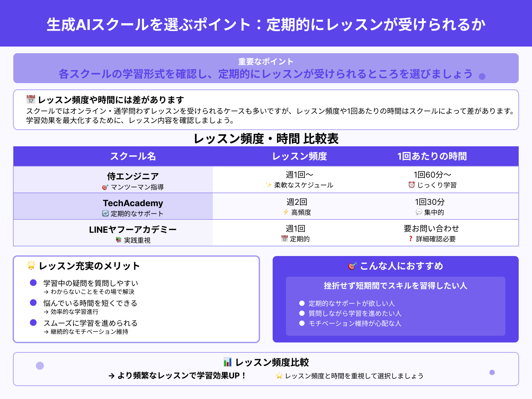Viewport: 532px width, 399px height.
Task: Click the calendar icon beside レッスン頻度や時間には差があります
Action: point(31,99)
